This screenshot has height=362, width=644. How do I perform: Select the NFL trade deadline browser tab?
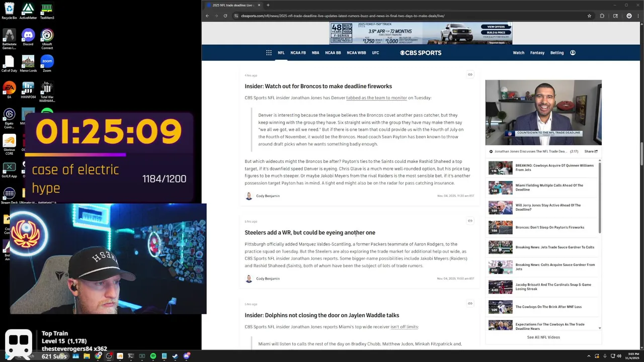pos(233,5)
